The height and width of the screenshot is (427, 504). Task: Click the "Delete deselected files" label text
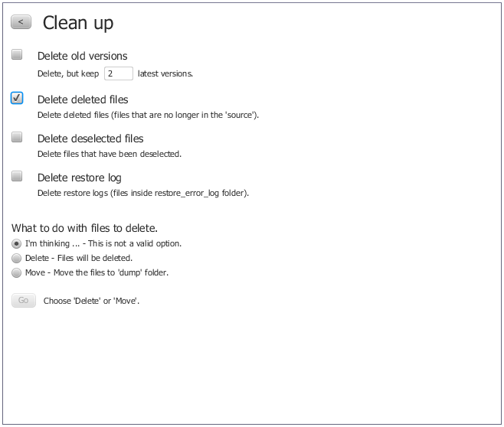90,139
